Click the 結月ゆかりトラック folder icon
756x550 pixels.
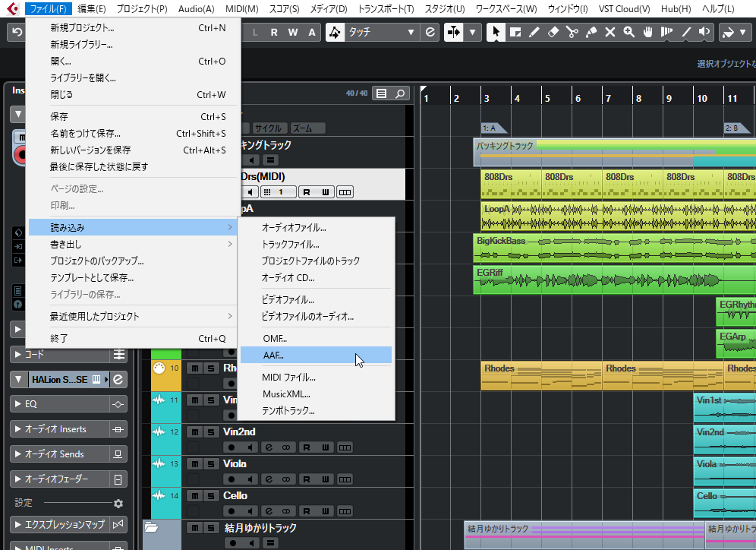tap(151, 527)
